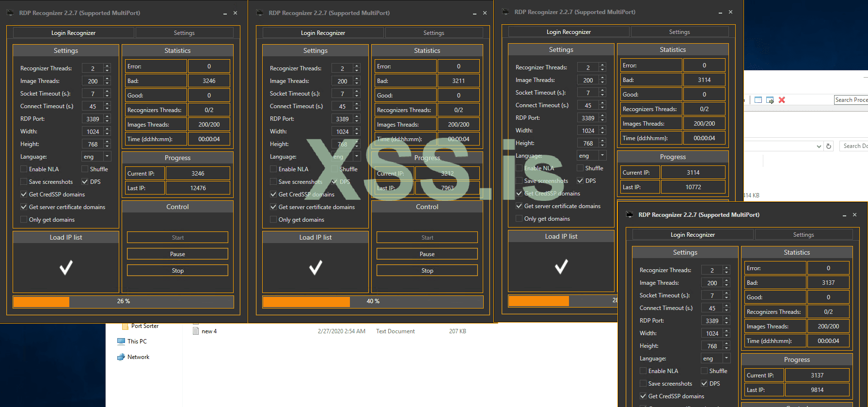Image resolution: width=868 pixels, height=407 pixels.
Task: Click Load IP list header in the Bad 3114 window
Action: coord(561,236)
